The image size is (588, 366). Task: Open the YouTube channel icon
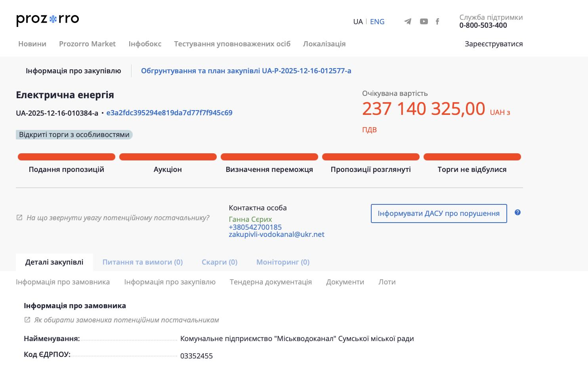click(x=424, y=21)
